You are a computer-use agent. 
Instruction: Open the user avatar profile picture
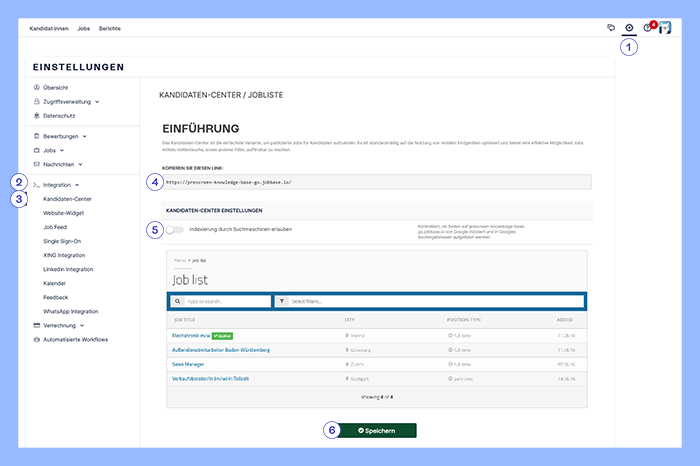click(x=665, y=28)
